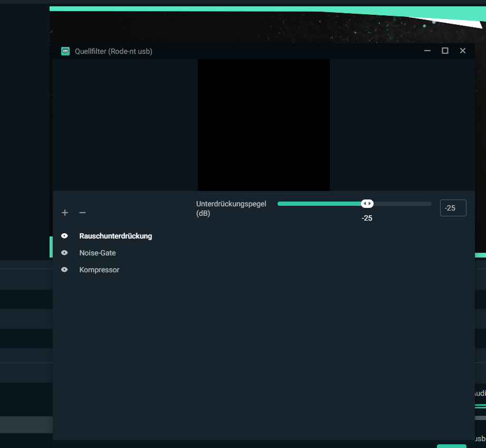Image resolution: width=486 pixels, height=448 pixels.
Task: Click the plus icon to add a filter
Action: pyautogui.click(x=65, y=213)
